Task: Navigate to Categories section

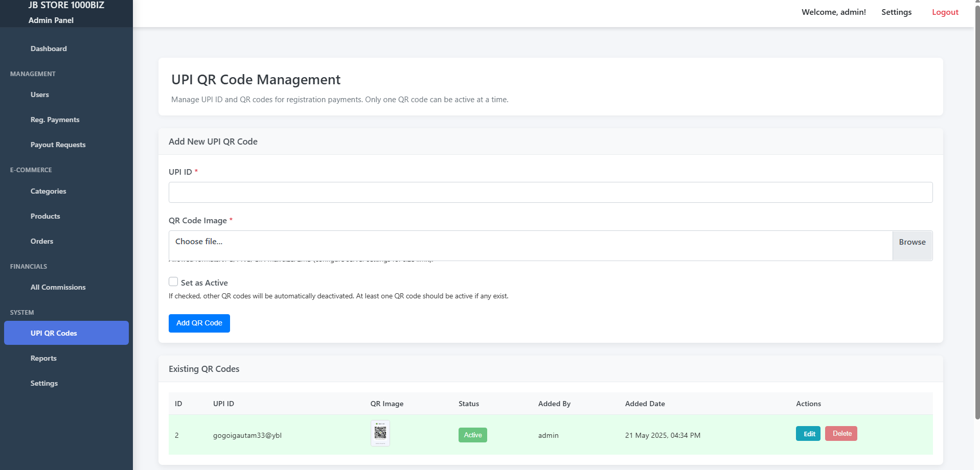Action: [48, 192]
